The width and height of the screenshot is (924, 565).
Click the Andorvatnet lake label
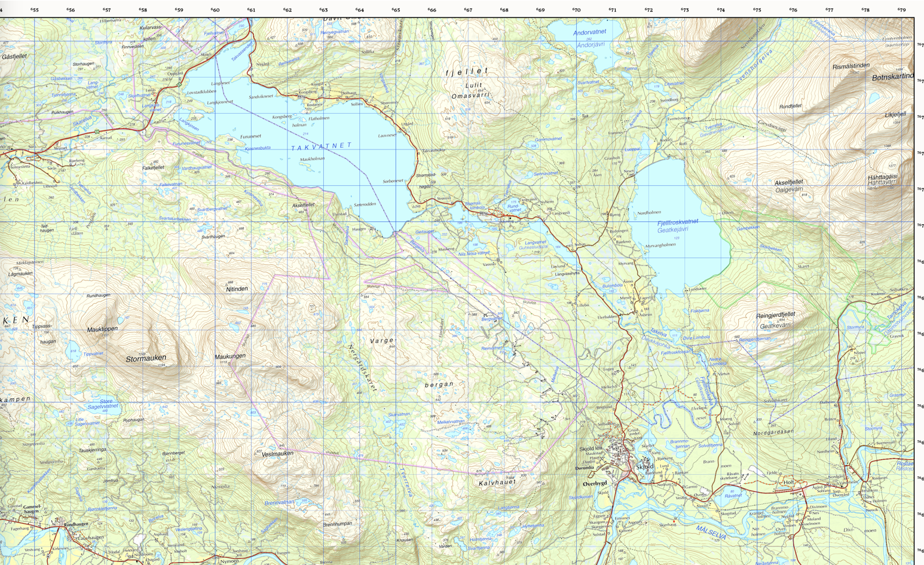click(x=589, y=32)
